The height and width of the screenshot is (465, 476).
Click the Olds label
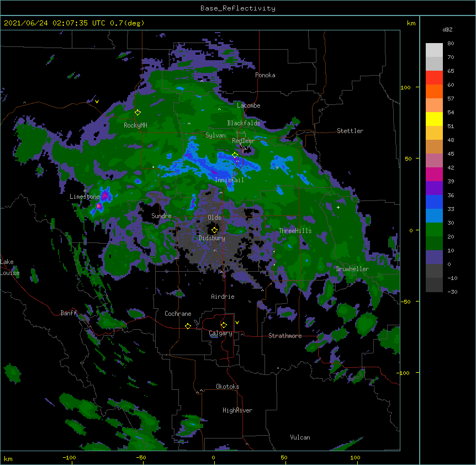click(x=214, y=218)
